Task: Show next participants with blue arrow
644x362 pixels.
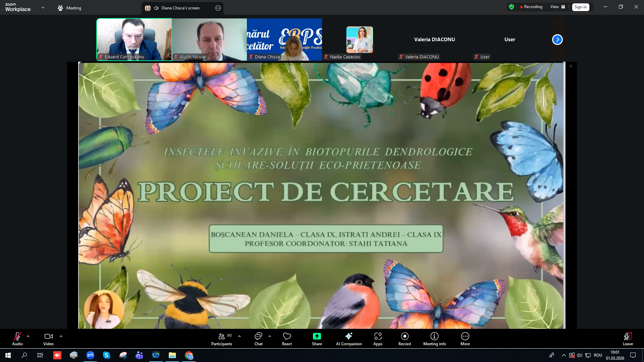Action: tap(557, 40)
